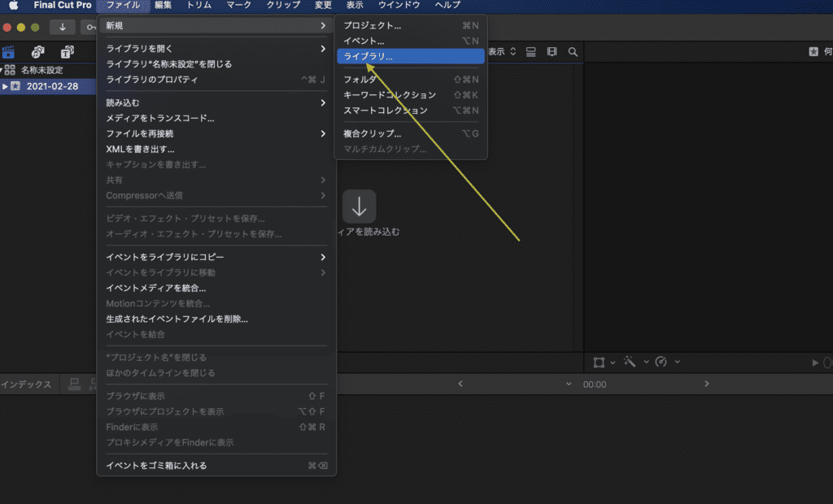
Task: Click the browser search magnifier icon
Action: coord(573,52)
